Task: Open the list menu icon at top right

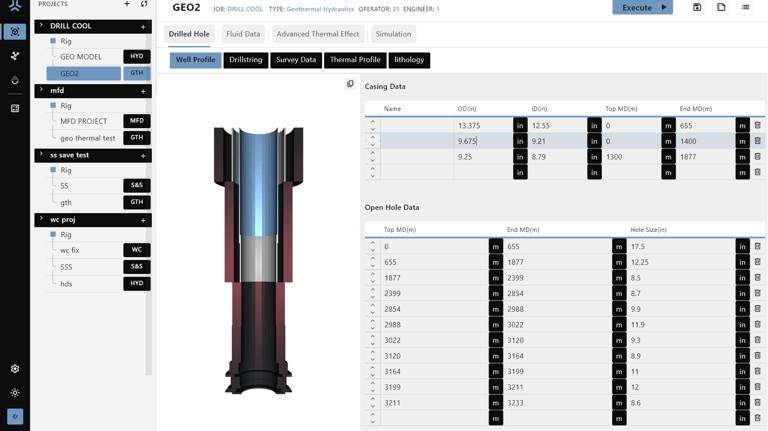Action: (745, 7)
